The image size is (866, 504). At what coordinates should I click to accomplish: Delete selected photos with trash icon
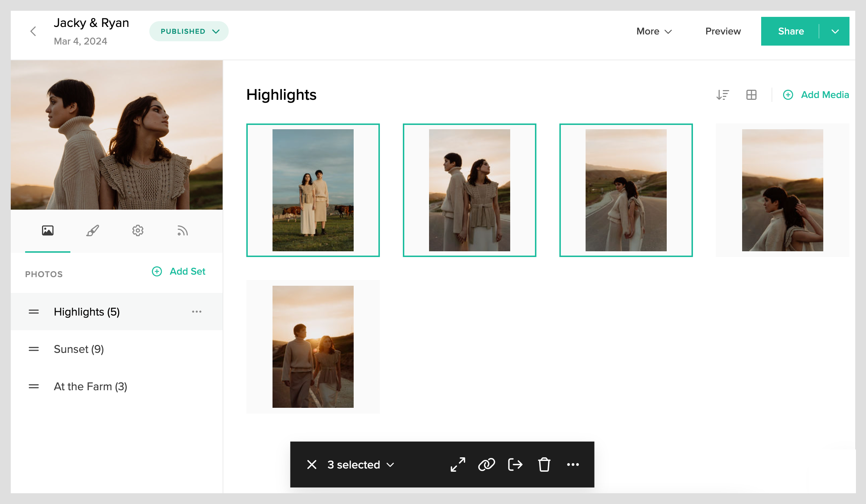[x=544, y=465]
